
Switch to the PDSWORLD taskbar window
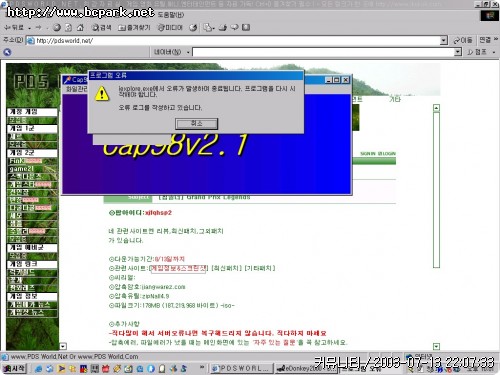(242, 369)
